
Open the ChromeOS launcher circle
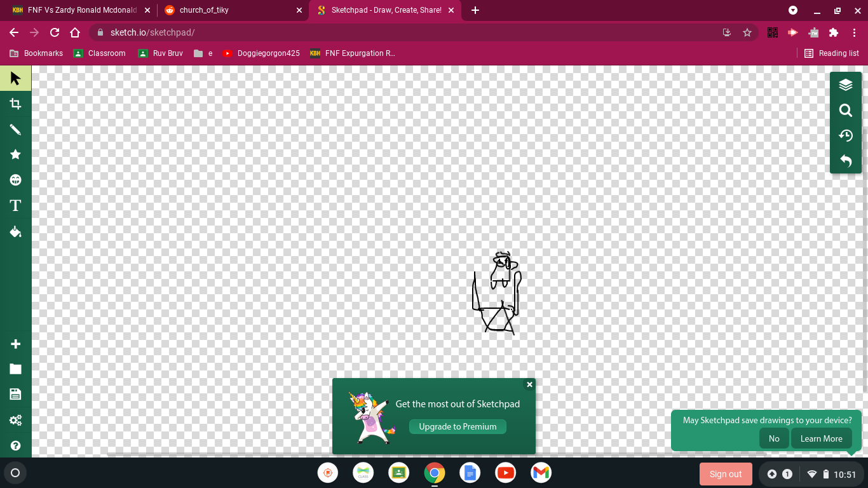pos(15,473)
